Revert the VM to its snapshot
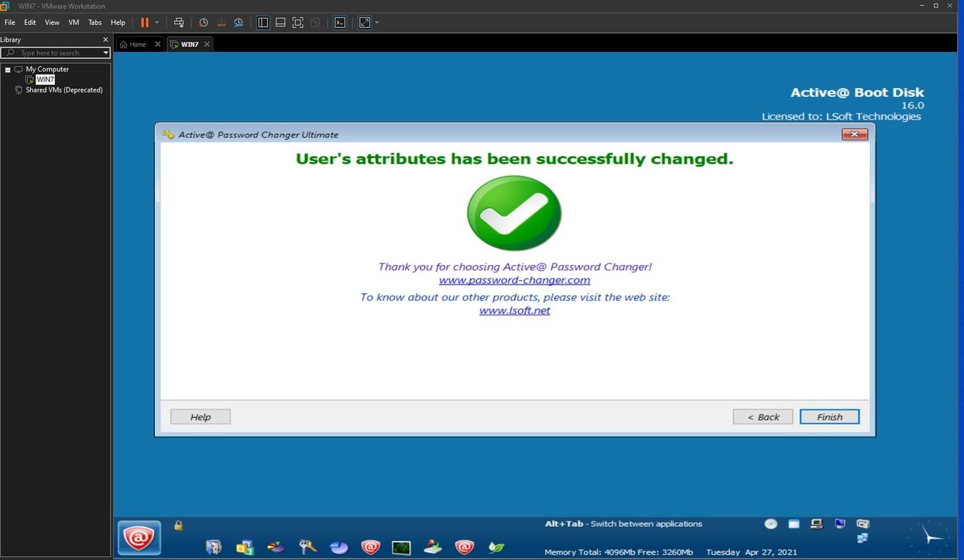Image resolution: width=964 pixels, height=560 pixels. [x=221, y=23]
